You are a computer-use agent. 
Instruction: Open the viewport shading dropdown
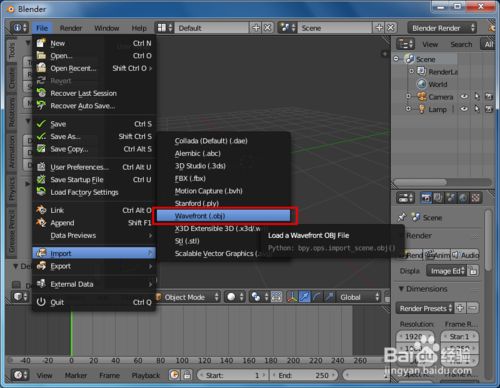pyautogui.click(x=235, y=297)
